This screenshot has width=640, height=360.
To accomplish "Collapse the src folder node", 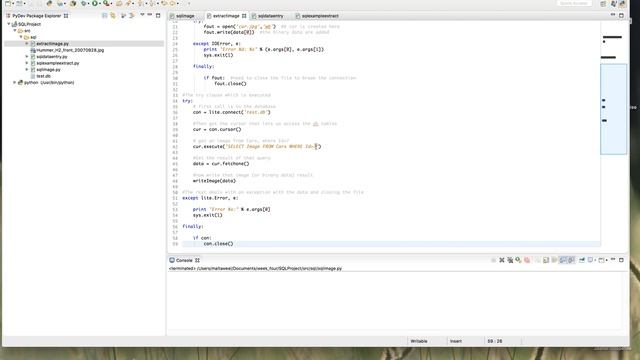I will coord(15,31).
